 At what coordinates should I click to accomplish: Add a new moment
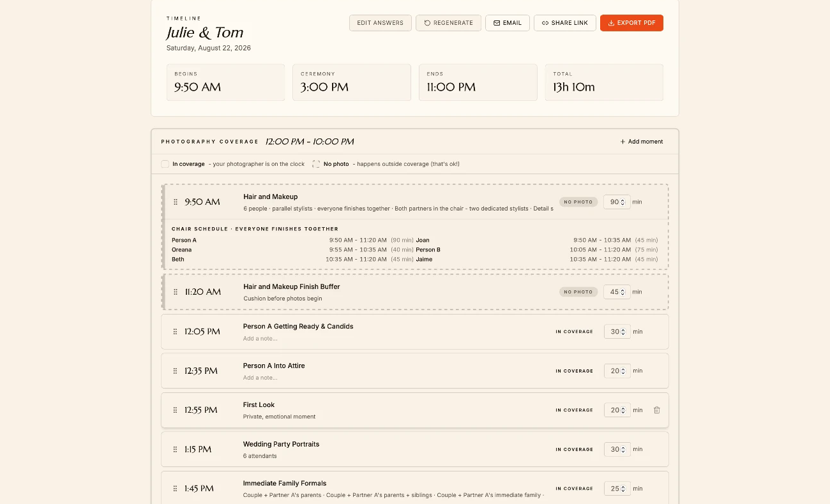(642, 142)
